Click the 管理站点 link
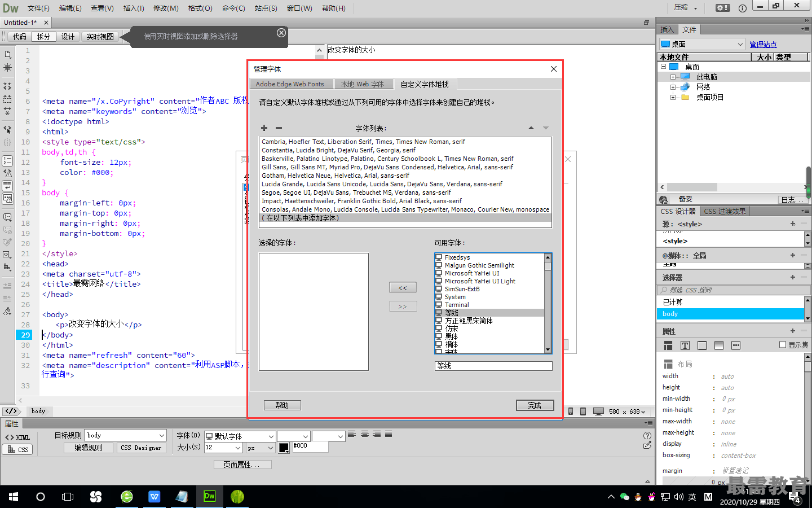This screenshot has height=508, width=812. coord(763,45)
